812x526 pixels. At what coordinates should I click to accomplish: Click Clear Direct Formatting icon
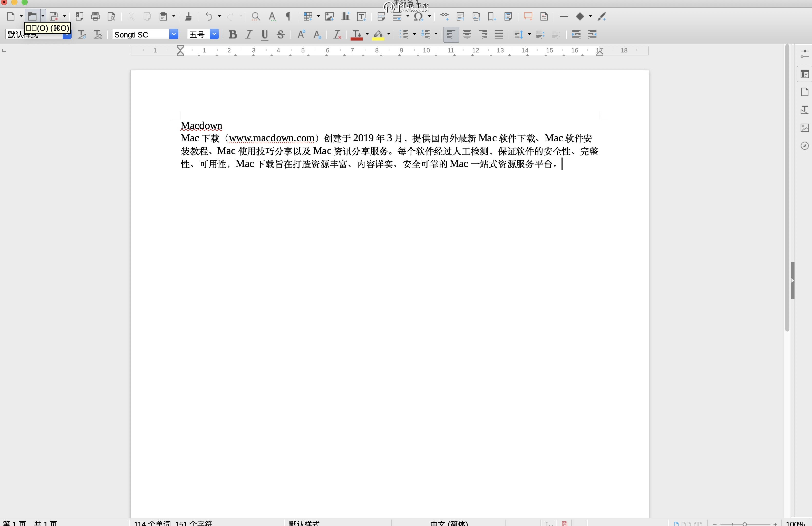pyautogui.click(x=337, y=34)
